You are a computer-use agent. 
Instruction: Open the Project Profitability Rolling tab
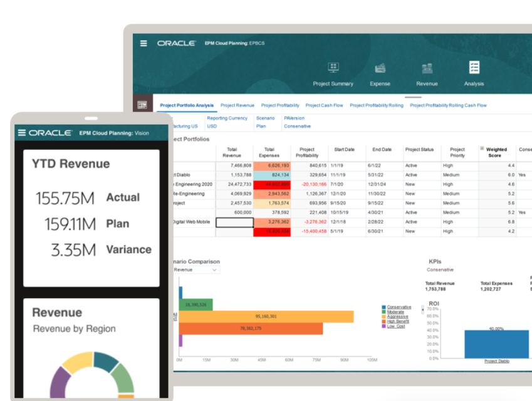pyautogui.click(x=376, y=106)
